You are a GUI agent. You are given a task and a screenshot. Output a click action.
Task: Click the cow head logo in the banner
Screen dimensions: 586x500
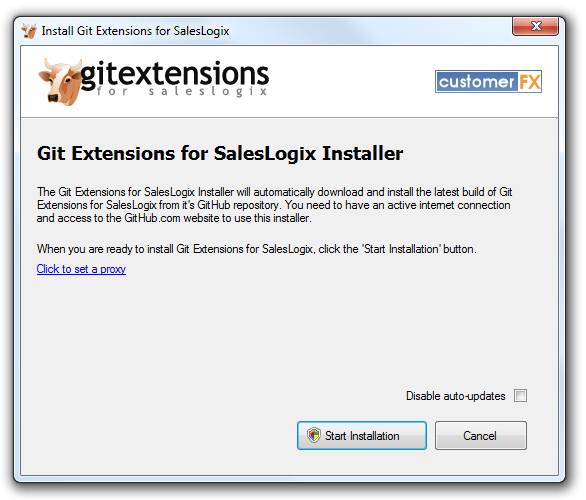[x=60, y=82]
